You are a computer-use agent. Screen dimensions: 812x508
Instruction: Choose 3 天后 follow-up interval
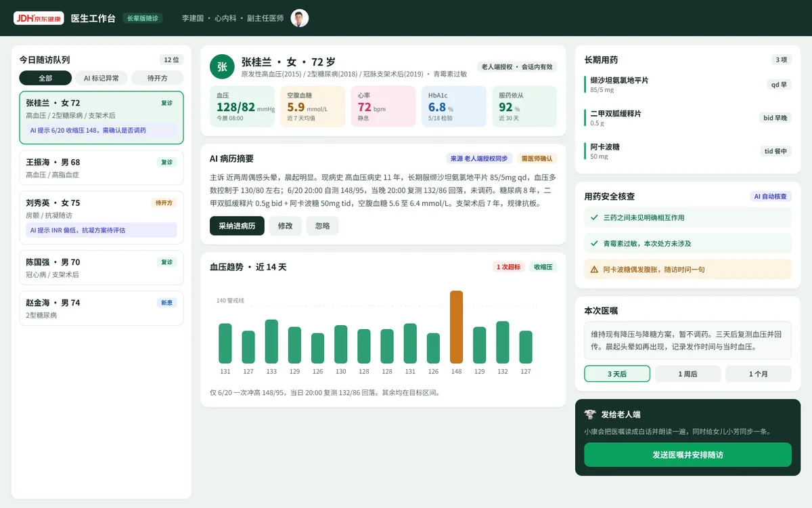(x=617, y=374)
